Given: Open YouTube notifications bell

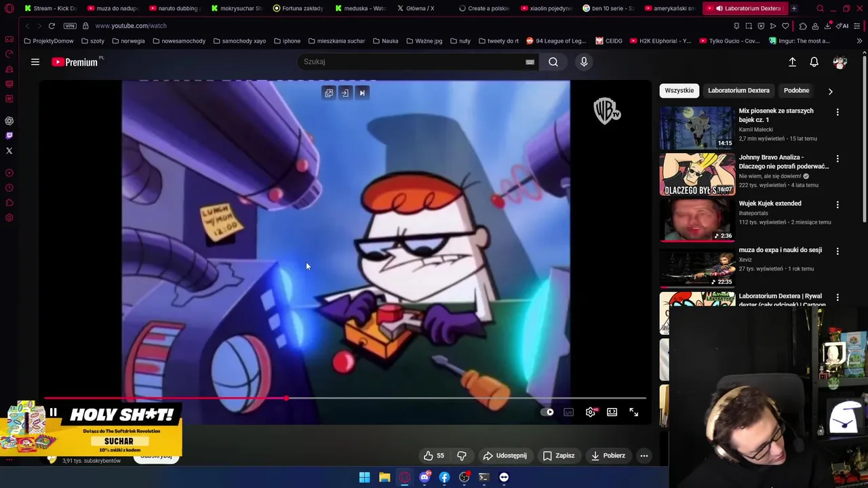Looking at the screenshot, I should pyautogui.click(x=814, y=62).
